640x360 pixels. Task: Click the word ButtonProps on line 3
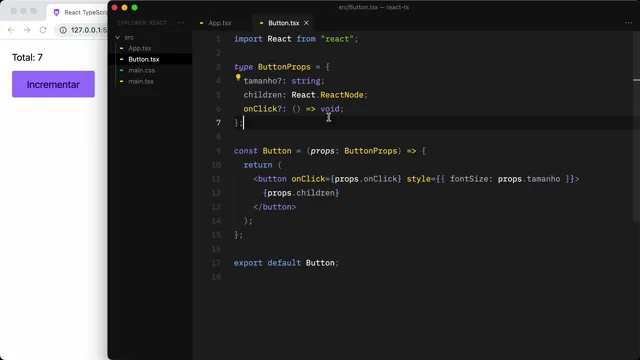pos(284,67)
